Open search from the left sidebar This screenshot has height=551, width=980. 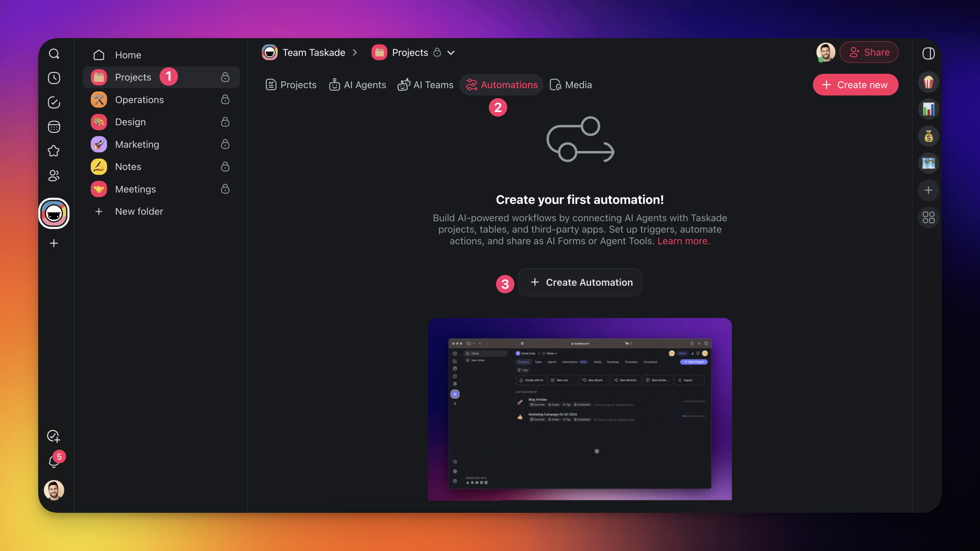(x=54, y=54)
